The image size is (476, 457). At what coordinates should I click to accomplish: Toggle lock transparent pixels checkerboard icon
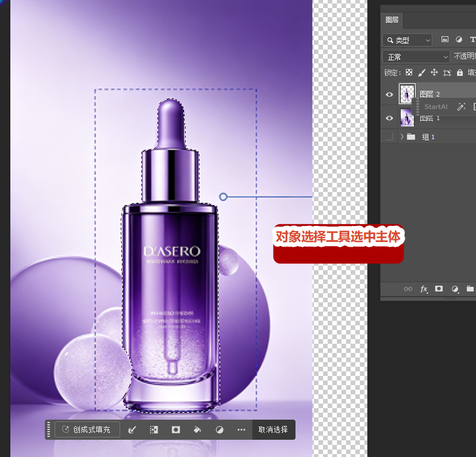(409, 72)
